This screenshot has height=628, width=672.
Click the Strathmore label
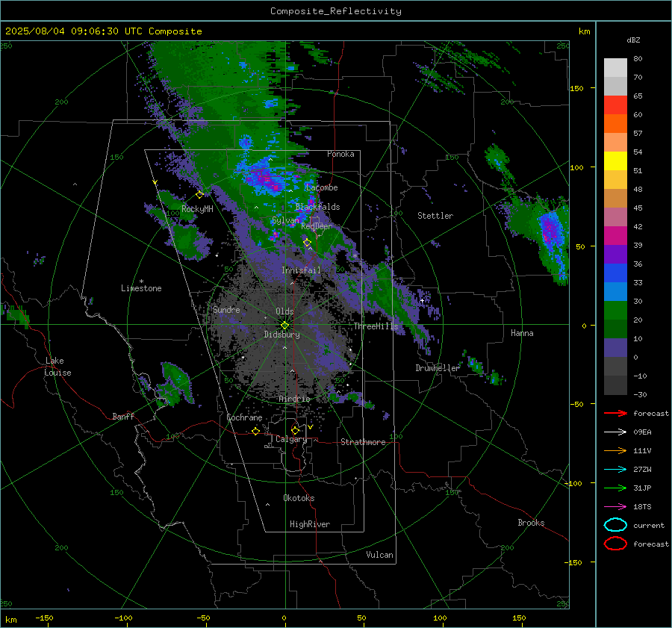click(363, 442)
